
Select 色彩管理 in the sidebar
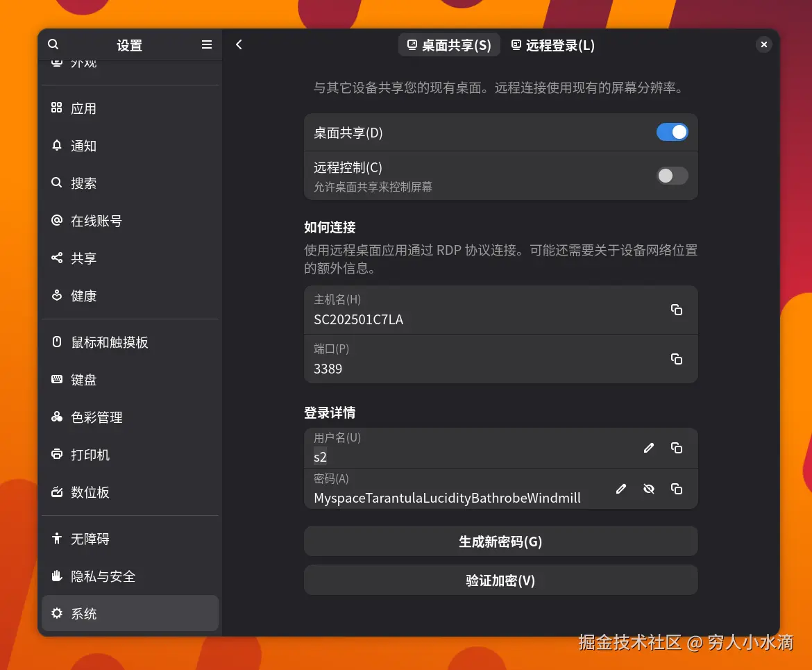(x=130, y=417)
